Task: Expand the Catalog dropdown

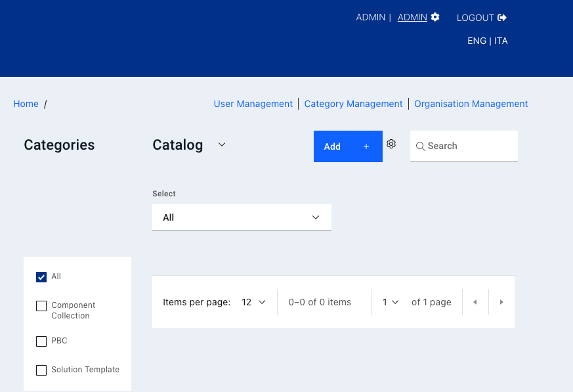Action: 221,144
